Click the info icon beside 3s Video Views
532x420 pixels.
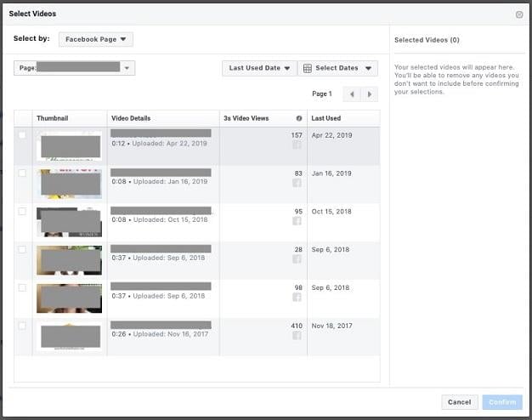[x=299, y=118]
